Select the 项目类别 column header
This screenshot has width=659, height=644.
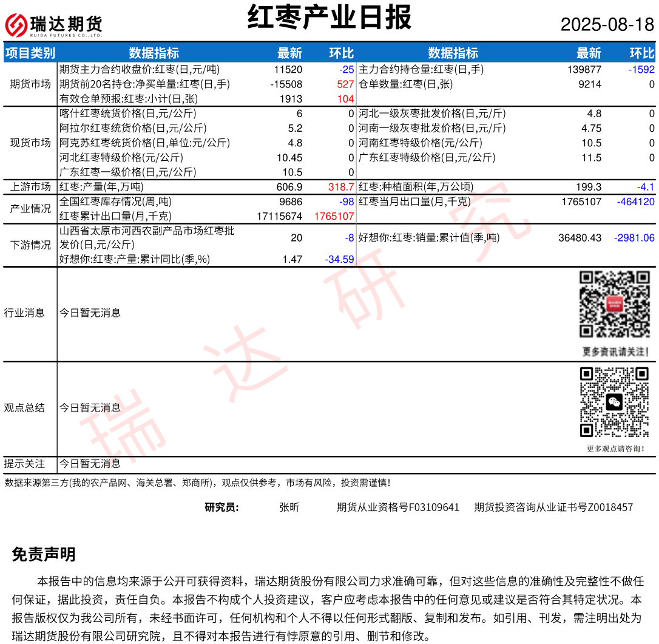click(30, 53)
